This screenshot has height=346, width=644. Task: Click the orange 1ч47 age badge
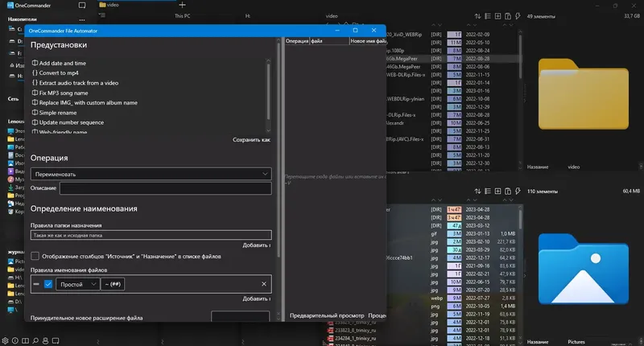pyautogui.click(x=454, y=209)
